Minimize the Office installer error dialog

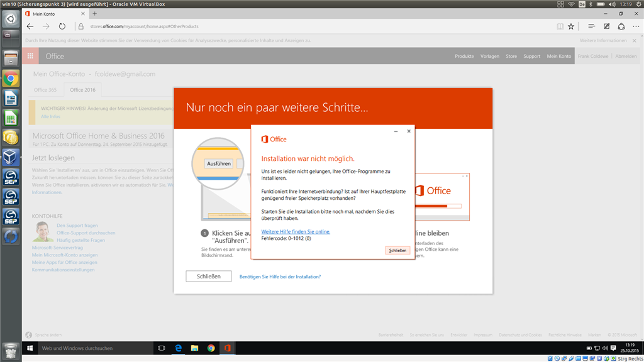[x=396, y=131]
